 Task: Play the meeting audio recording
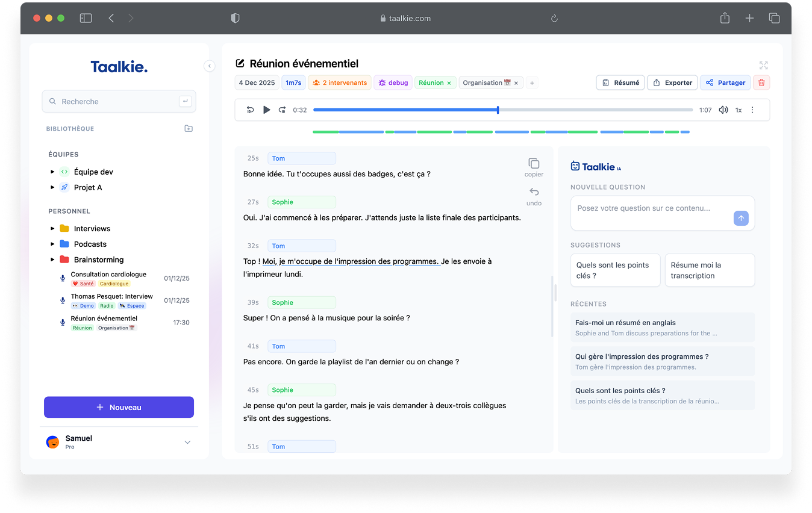tap(267, 110)
